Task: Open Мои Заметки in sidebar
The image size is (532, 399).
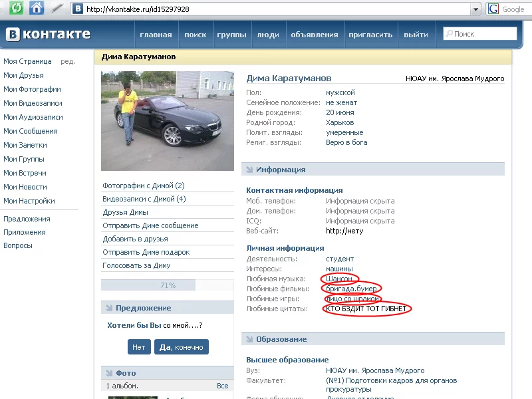Action: point(25,145)
